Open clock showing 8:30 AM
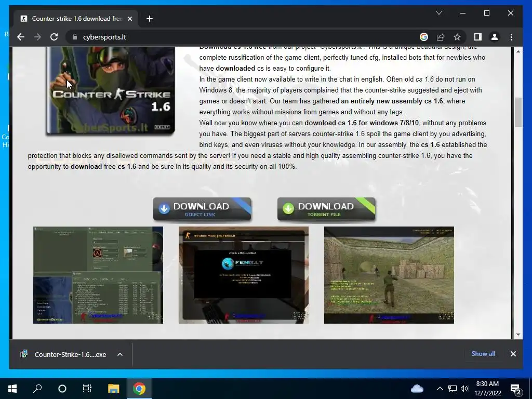Image resolution: width=532 pixels, height=399 pixels. tap(487, 389)
